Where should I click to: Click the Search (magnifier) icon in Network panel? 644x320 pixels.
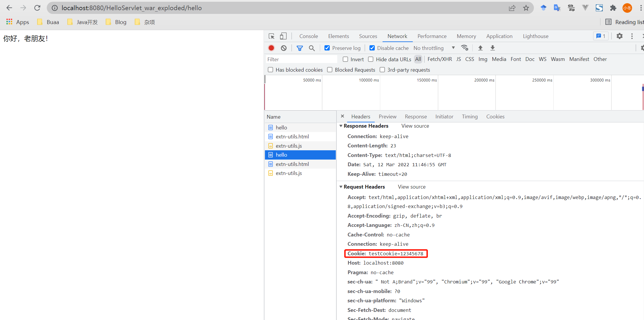[312, 48]
